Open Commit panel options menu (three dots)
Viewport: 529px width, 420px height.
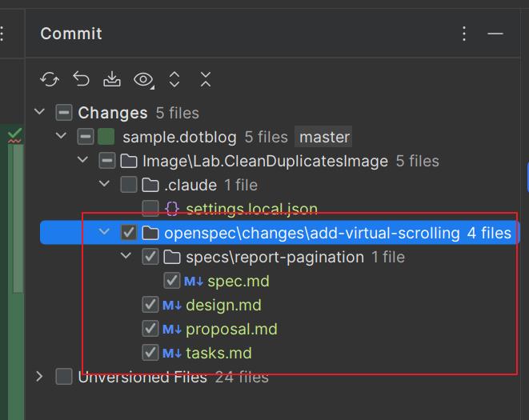click(464, 34)
